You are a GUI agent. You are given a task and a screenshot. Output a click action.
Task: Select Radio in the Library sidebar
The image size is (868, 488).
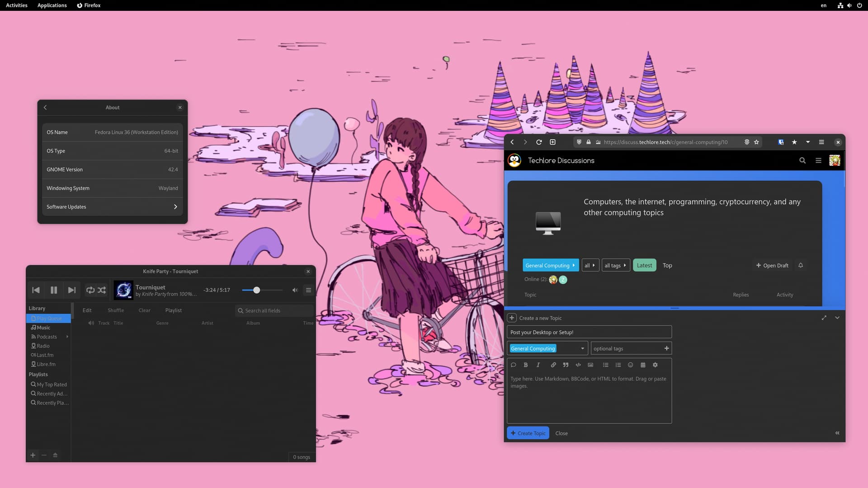pyautogui.click(x=43, y=346)
